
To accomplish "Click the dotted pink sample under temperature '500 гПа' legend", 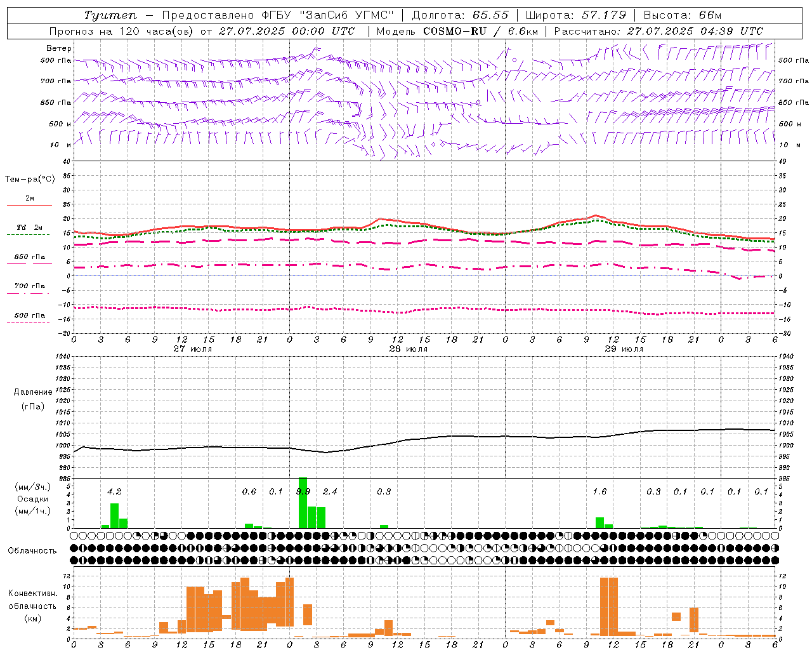I will pos(29,322).
